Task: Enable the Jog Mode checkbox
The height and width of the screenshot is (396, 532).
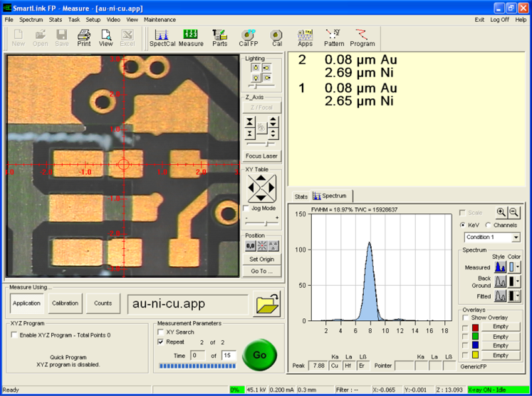Action: (x=247, y=209)
